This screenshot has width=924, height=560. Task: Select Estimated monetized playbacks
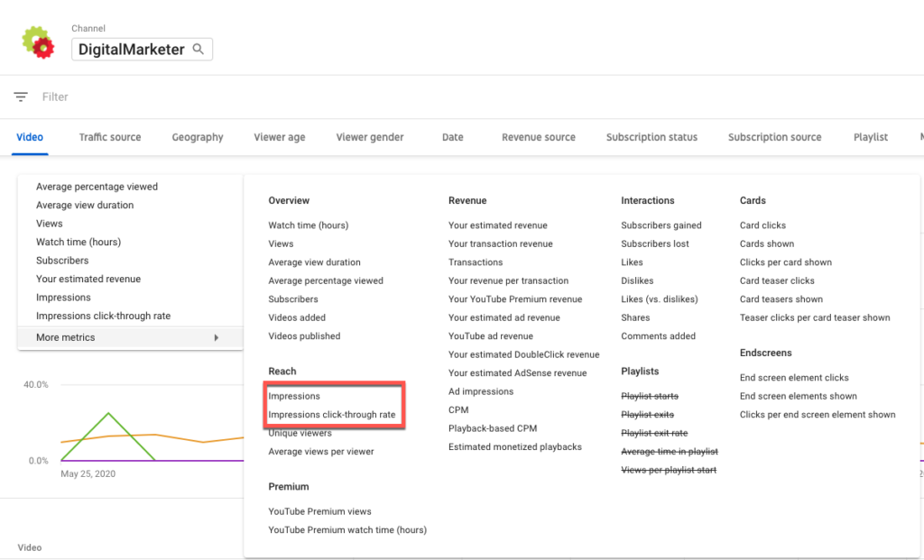(515, 447)
